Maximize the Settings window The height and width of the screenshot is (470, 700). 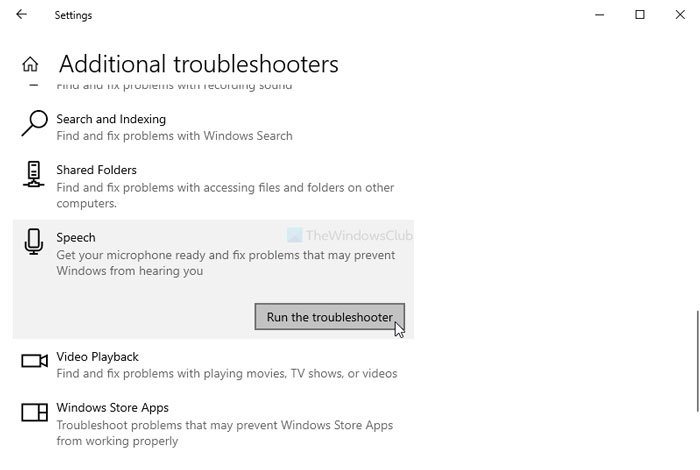pos(640,15)
